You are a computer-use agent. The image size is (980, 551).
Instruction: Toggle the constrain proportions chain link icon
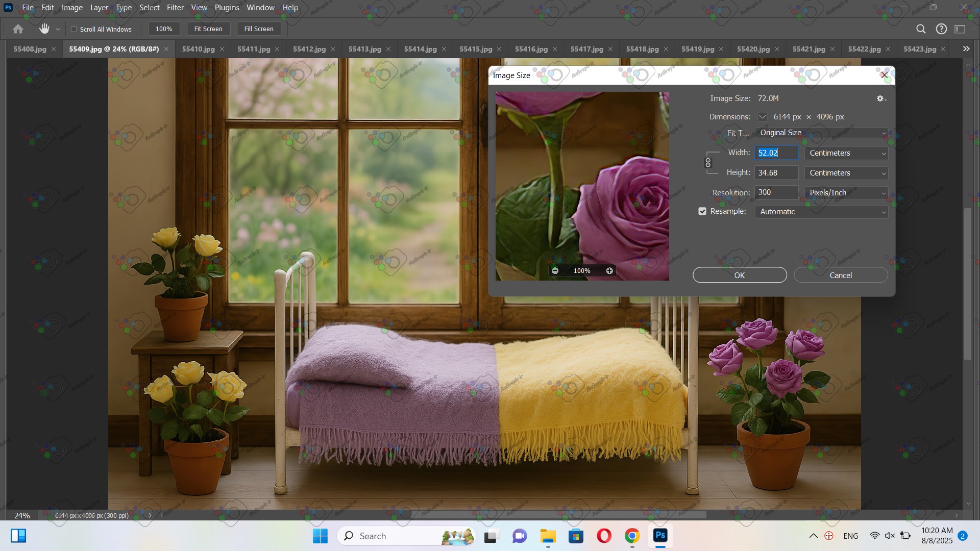pos(708,163)
